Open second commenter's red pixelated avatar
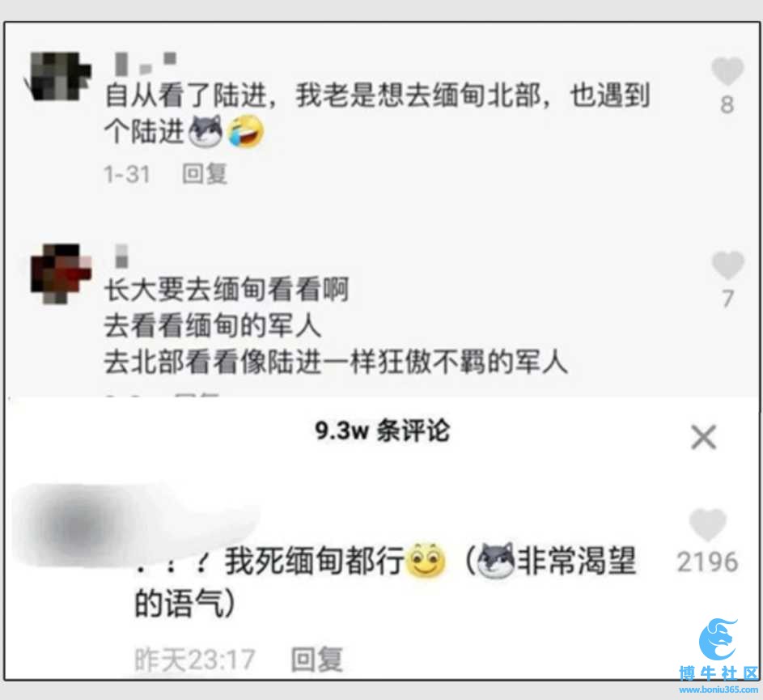763x700 pixels. (61, 274)
